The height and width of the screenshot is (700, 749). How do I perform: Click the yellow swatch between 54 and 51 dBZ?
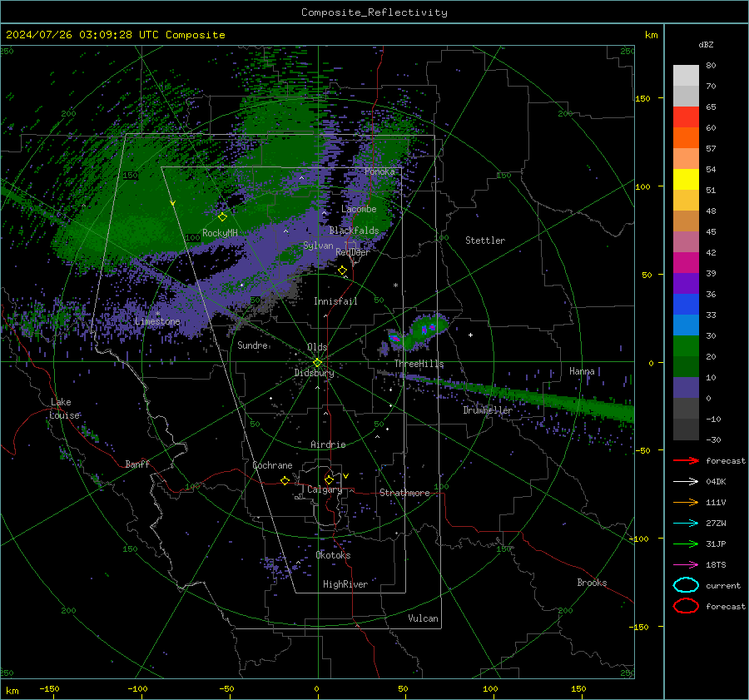pos(686,180)
